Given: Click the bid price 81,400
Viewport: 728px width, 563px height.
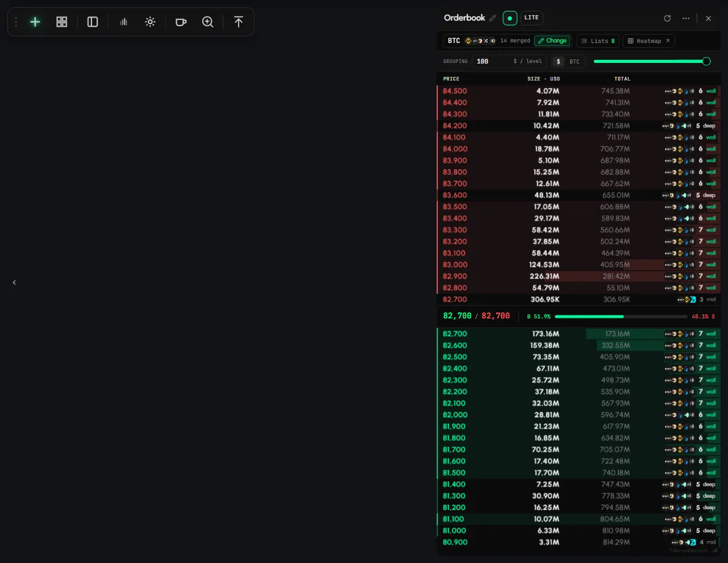Looking at the screenshot, I should [455, 484].
